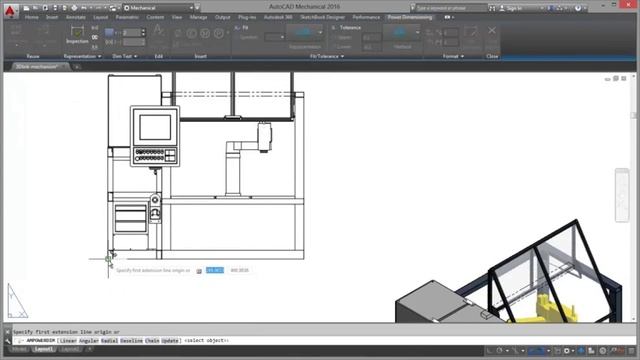Click the Plot icon in quick access toolbar
640x360 pixels.
click(74, 8)
